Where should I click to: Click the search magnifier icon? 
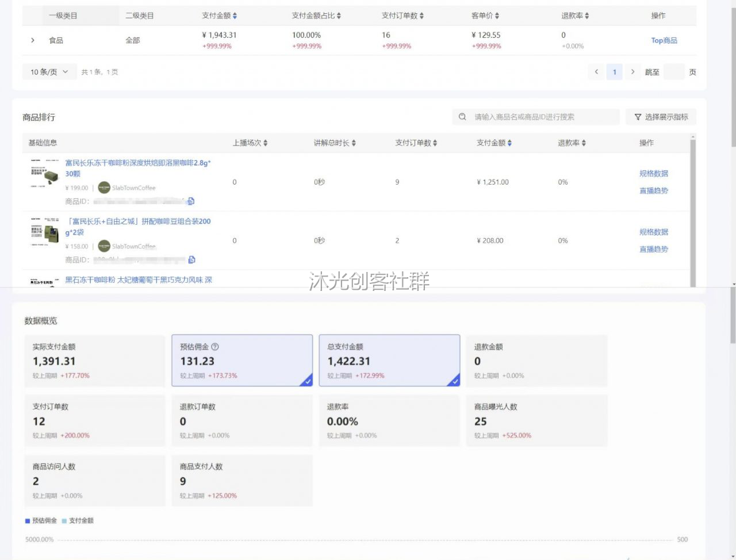[x=462, y=117]
